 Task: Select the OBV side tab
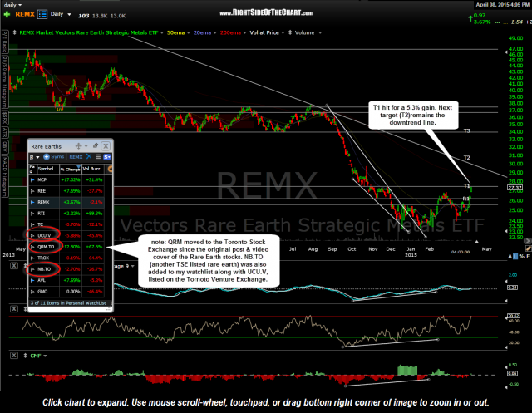5,147
